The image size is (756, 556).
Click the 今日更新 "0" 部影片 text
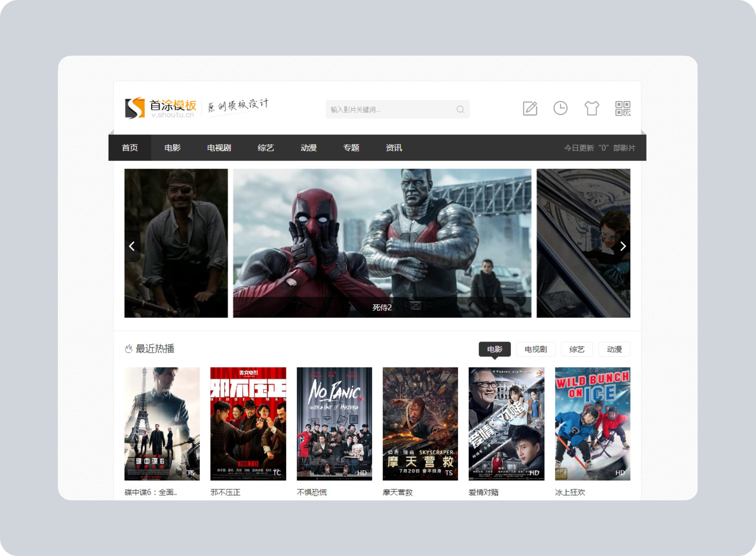599,148
